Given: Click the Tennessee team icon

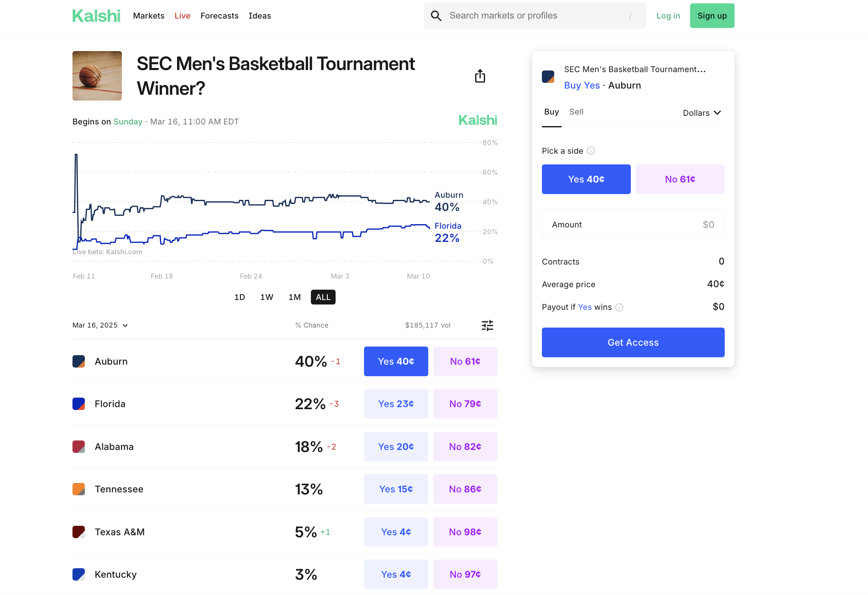Looking at the screenshot, I should 79,489.
